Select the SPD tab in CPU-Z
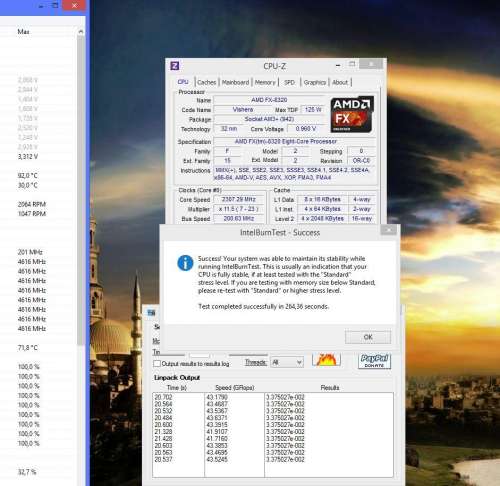 click(x=289, y=82)
